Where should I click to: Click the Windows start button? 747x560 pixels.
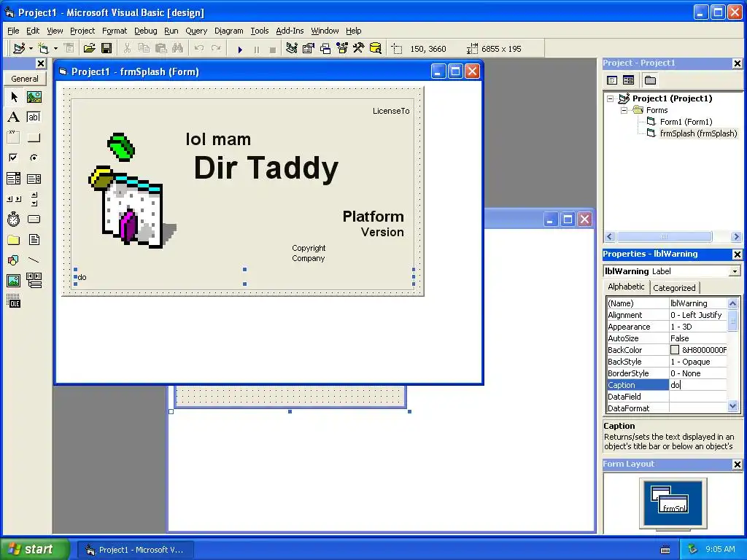click(x=34, y=549)
